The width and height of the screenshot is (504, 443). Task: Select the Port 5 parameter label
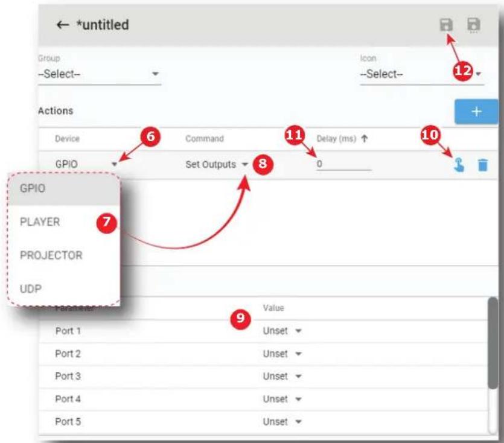click(68, 421)
